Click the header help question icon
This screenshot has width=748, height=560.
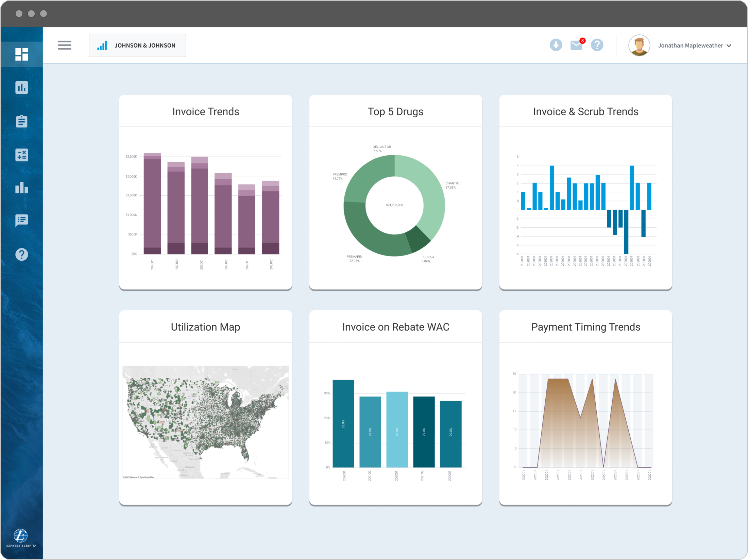point(597,45)
